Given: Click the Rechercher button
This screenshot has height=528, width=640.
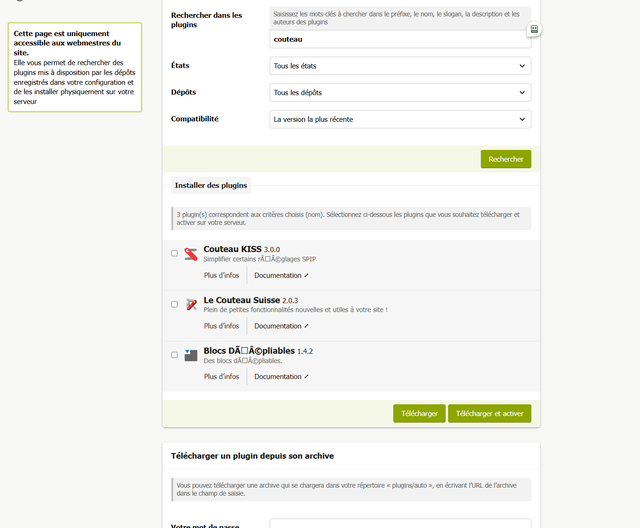Looking at the screenshot, I should pyautogui.click(x=505, y=159).
